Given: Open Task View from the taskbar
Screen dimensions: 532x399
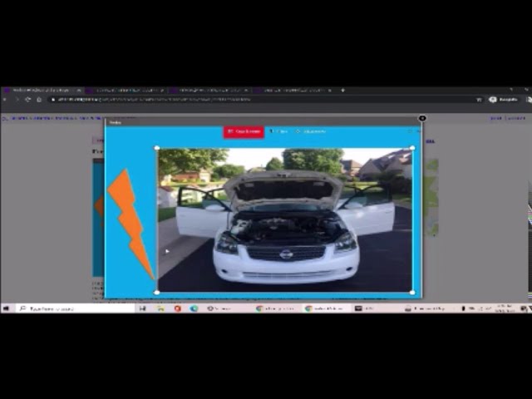Looking at the screenshot, I should click(x=143, y=308).
